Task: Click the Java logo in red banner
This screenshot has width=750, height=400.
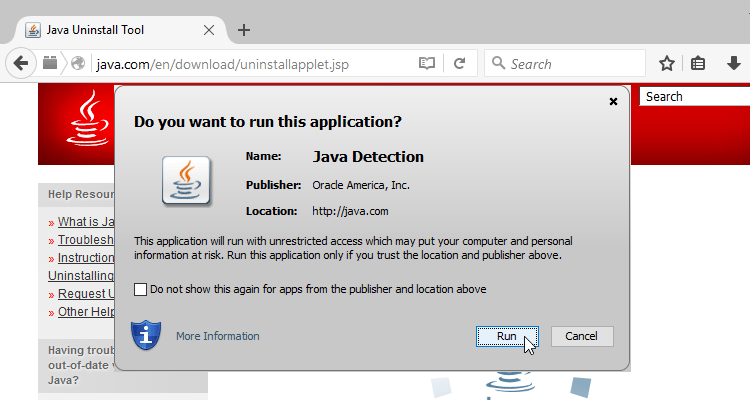Action: click(88, 118)
